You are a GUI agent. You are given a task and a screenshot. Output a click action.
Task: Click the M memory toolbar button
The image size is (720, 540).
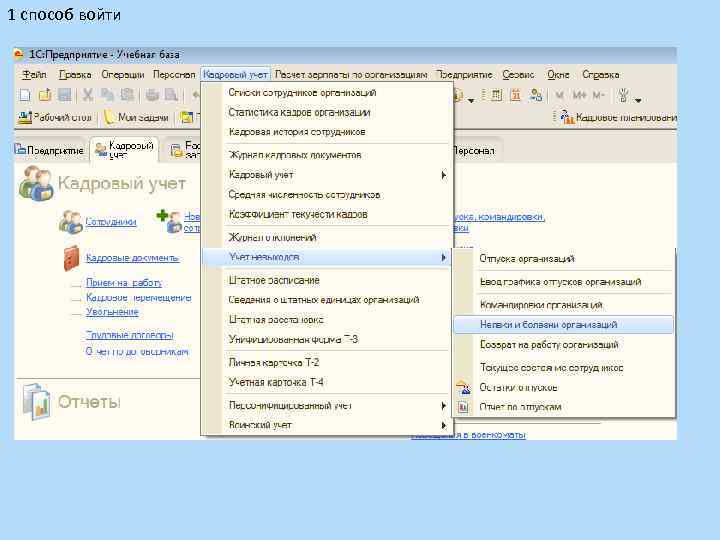point(559,95)
